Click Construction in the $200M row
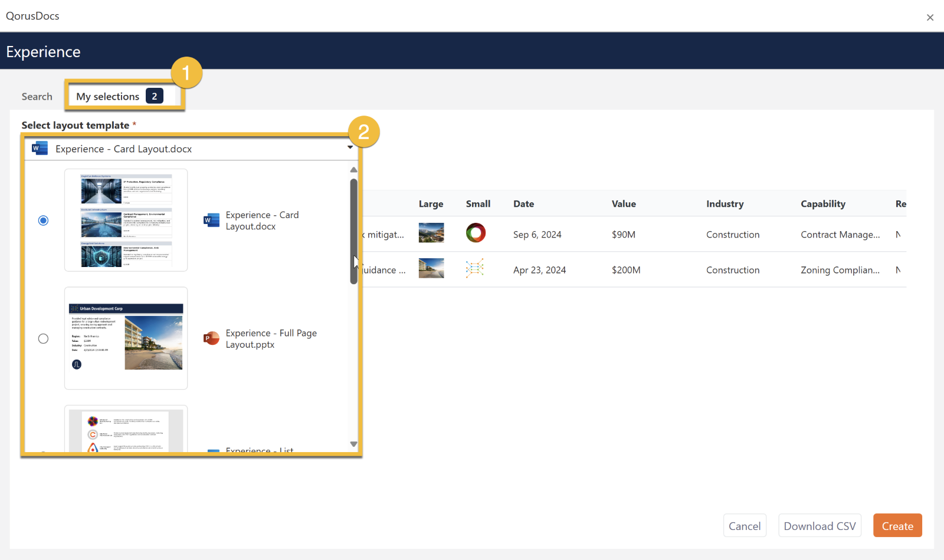 point(733,270)
